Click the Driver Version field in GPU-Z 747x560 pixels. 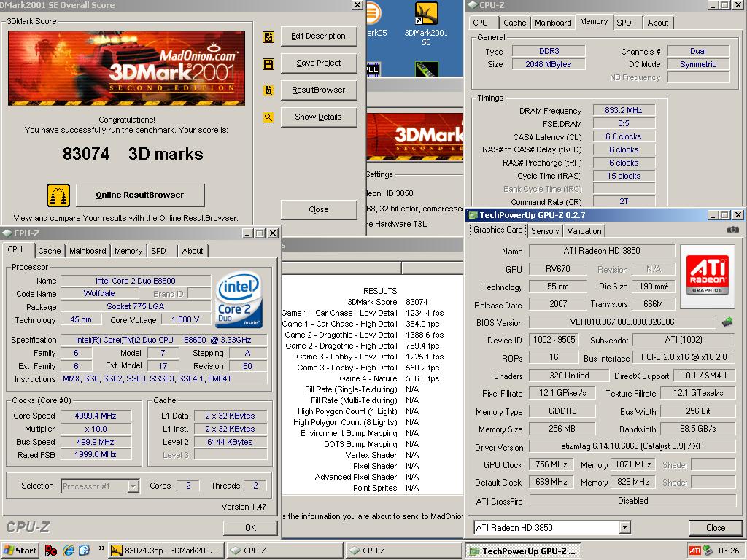632,447
